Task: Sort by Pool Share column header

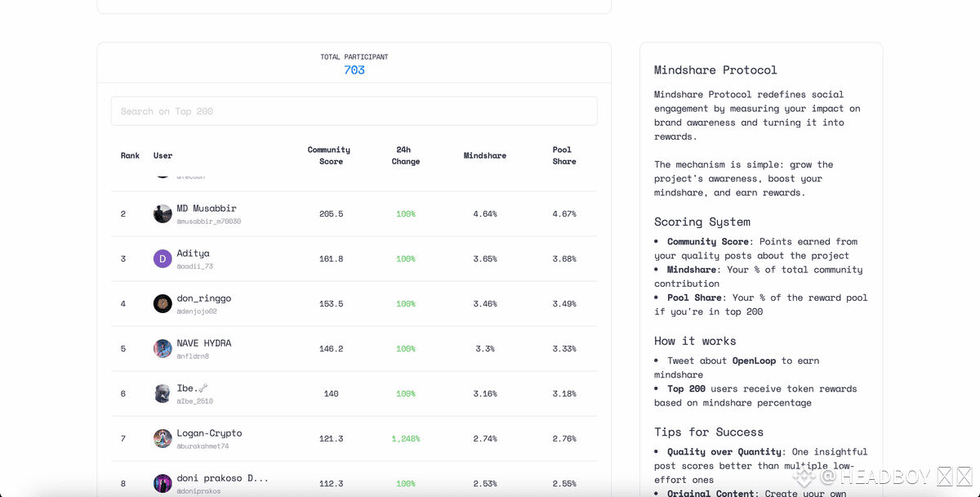Action: (x=564, y=155)
